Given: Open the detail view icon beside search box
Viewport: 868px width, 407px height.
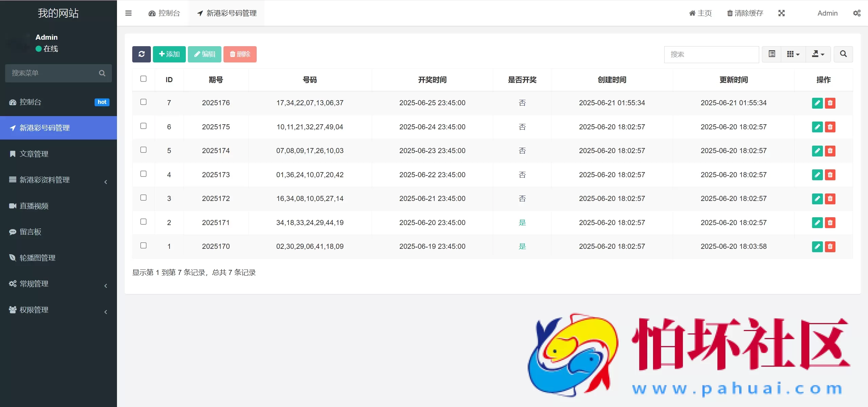Looking at the screenshot, I should (771, 54).
